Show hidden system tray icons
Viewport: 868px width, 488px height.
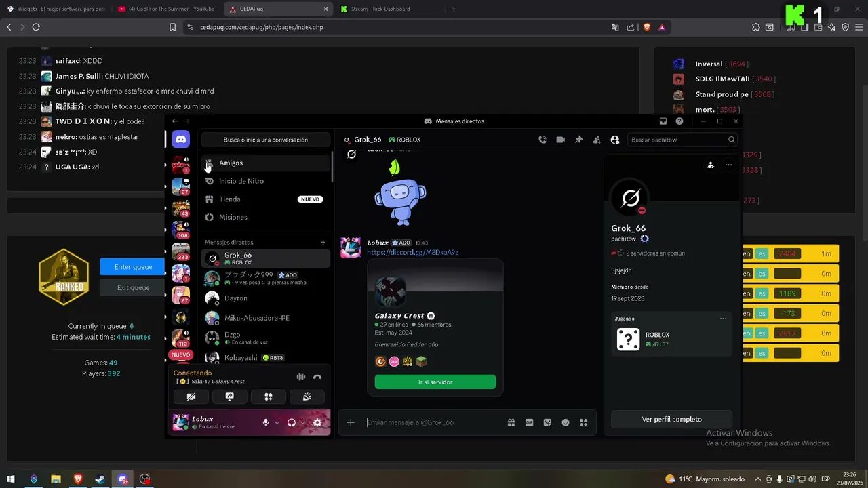757,479
